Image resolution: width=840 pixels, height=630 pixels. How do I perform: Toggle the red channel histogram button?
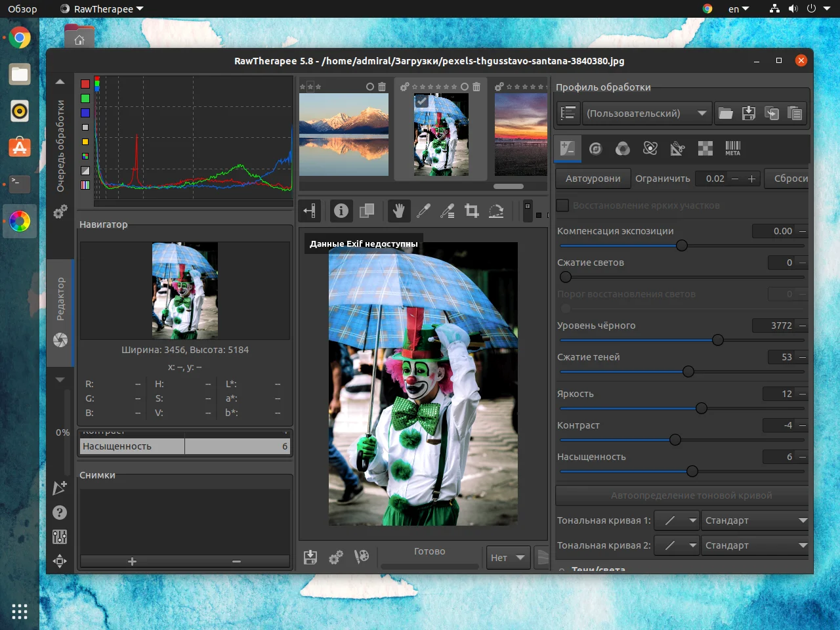click(x=85, y=84)
